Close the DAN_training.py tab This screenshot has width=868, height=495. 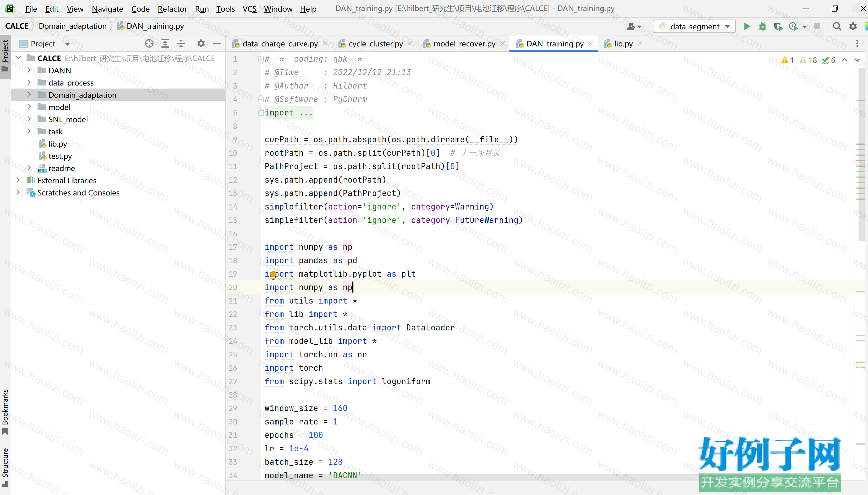click(591, 44)
